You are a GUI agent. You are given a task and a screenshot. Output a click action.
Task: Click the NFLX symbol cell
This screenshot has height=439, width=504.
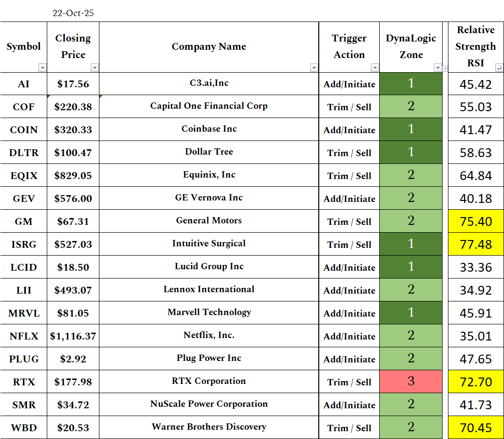(24, 336)
